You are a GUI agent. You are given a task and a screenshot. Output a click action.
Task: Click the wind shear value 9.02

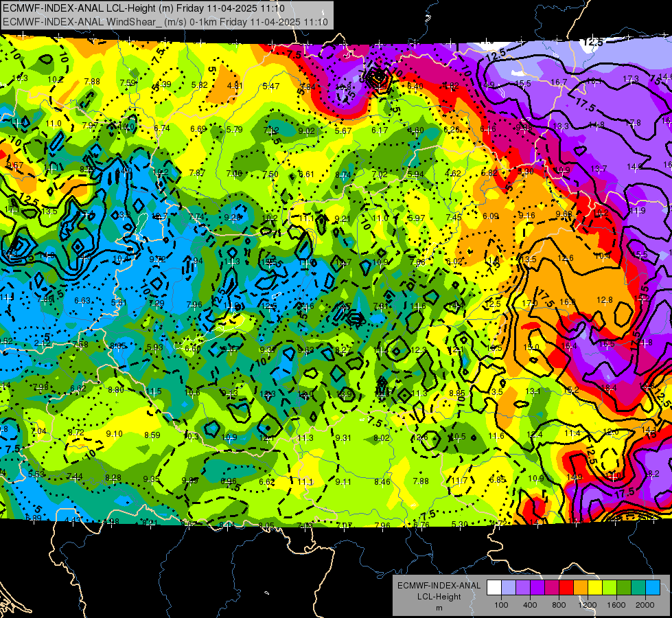(306, 130)
